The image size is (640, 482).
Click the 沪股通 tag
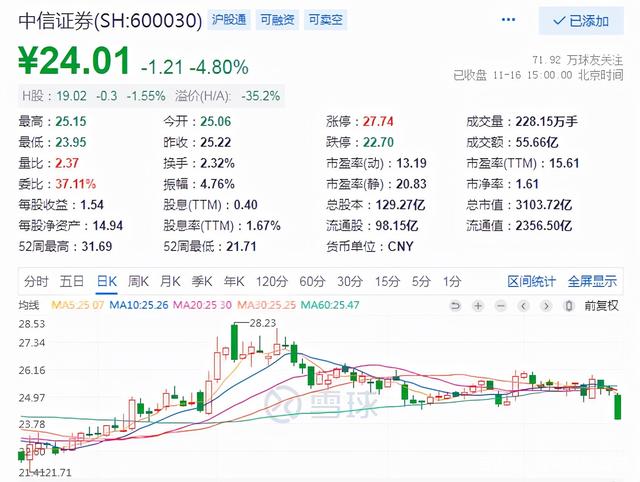tap(229, 20)
